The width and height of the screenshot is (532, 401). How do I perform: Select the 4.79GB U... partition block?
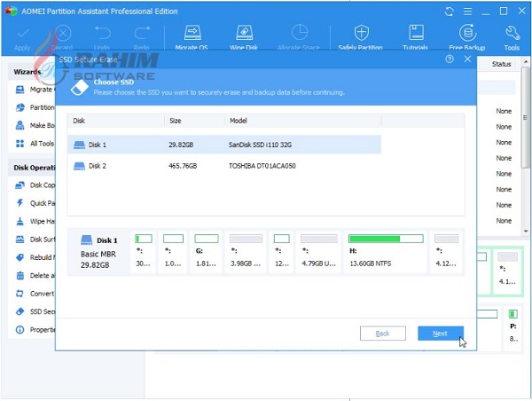pos(318,252)
